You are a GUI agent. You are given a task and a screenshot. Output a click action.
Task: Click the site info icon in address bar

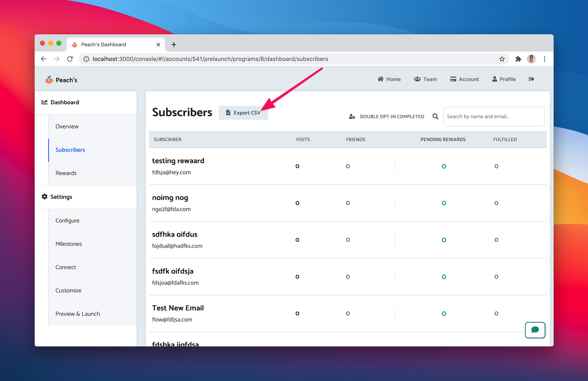(x=86, y=59)
